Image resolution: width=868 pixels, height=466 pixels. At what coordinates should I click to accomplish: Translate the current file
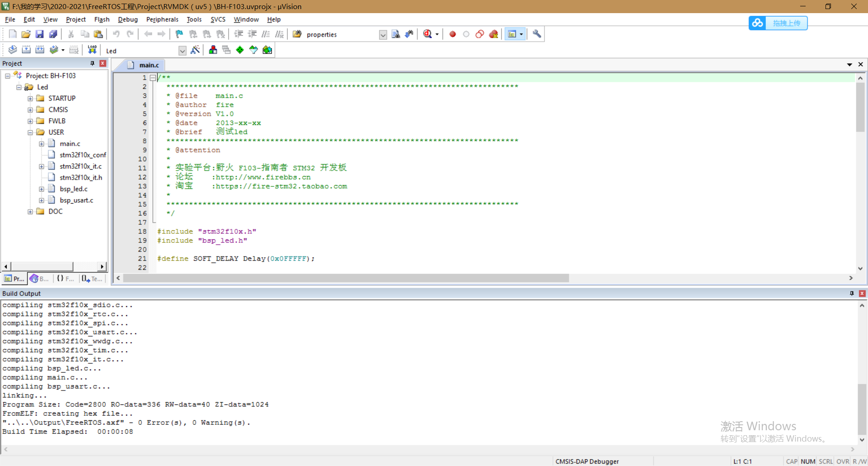(12, 50)
